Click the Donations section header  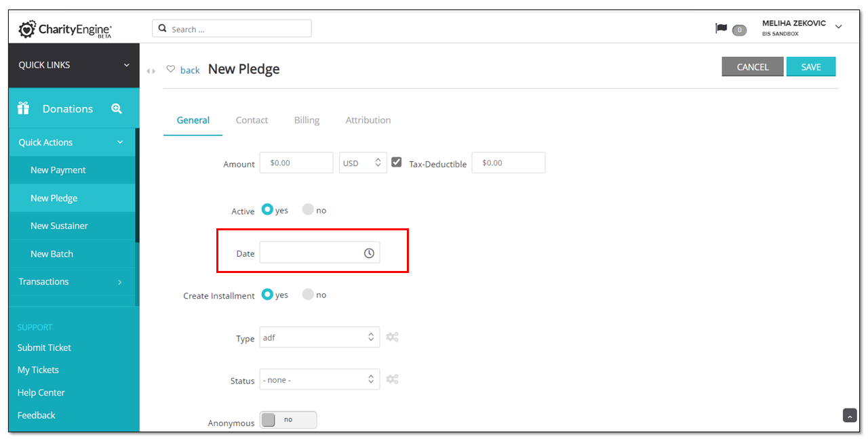tap(74, 108)
